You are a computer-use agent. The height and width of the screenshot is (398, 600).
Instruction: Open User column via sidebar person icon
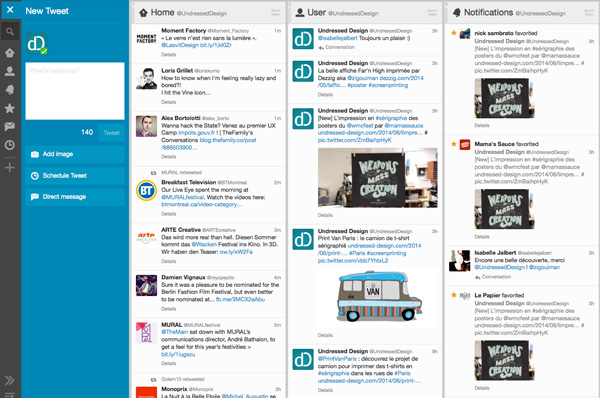pos(10,71)
